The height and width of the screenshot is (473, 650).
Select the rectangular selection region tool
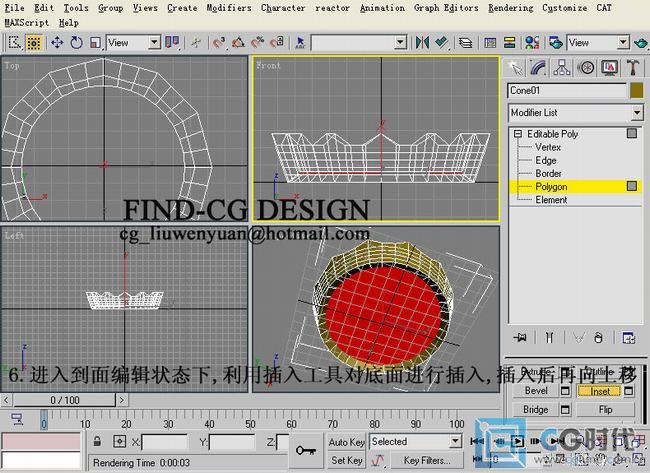14,42
